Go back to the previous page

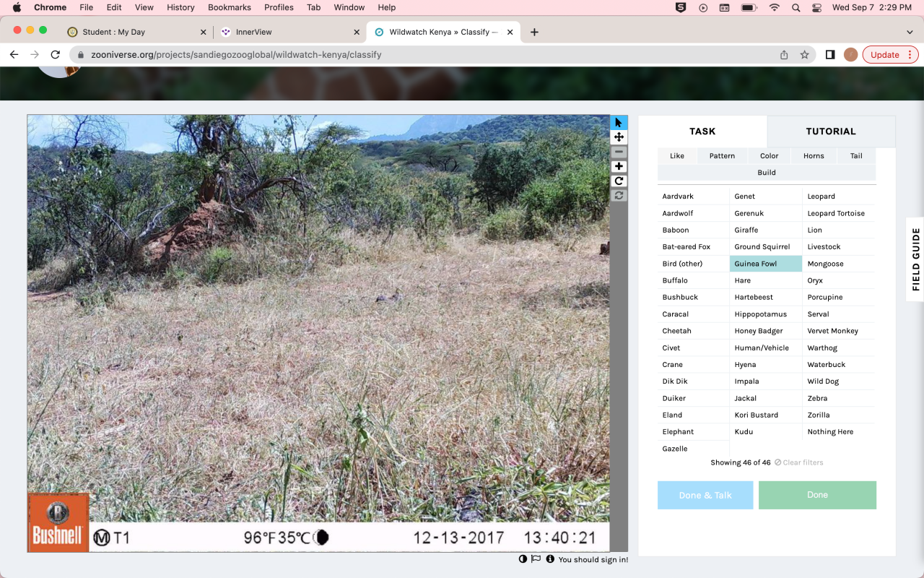click(14, 55)
